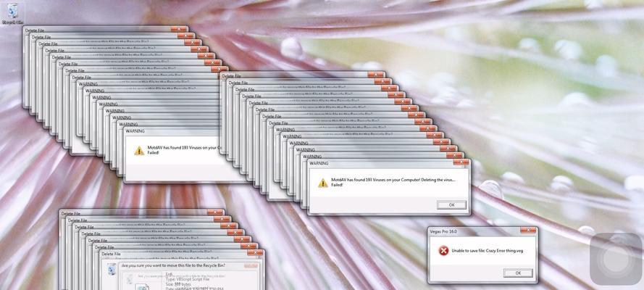
Task: Tap the round floating overlay button
Action: (615, 258)
